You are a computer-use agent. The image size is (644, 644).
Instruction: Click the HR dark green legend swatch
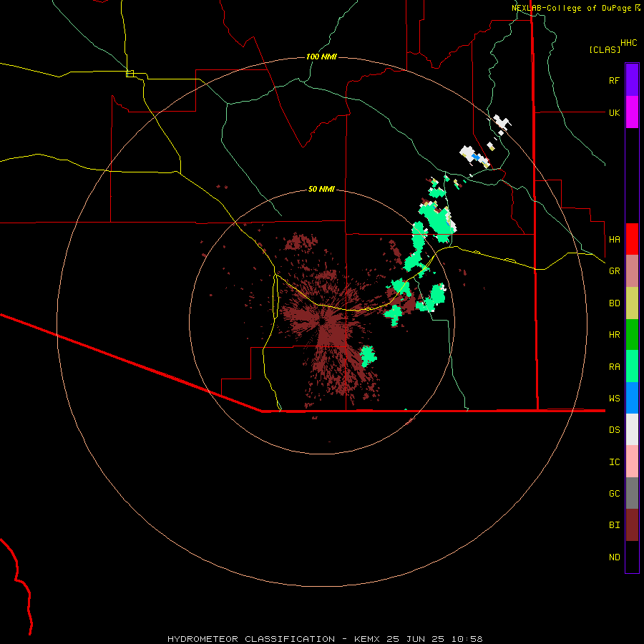point(632,335)
